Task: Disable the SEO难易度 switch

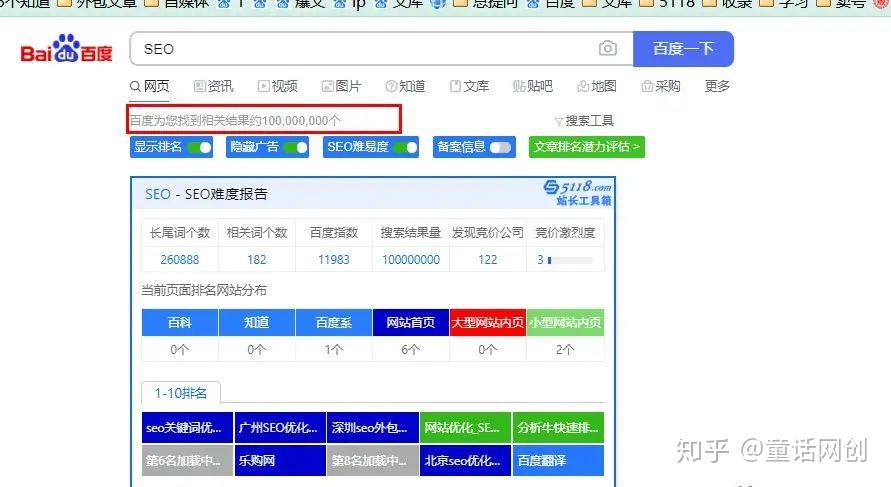Action: click(x=406, y=147)
